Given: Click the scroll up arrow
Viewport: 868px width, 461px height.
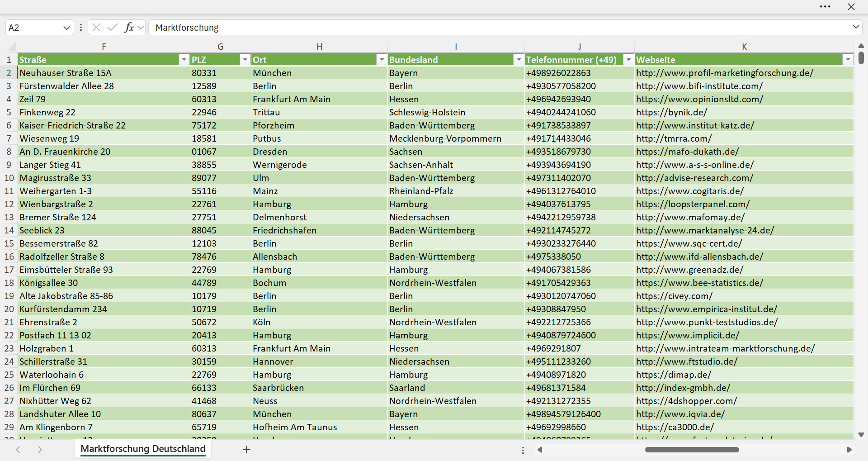Looking at the screenshot, I should [x=861, y=46].
